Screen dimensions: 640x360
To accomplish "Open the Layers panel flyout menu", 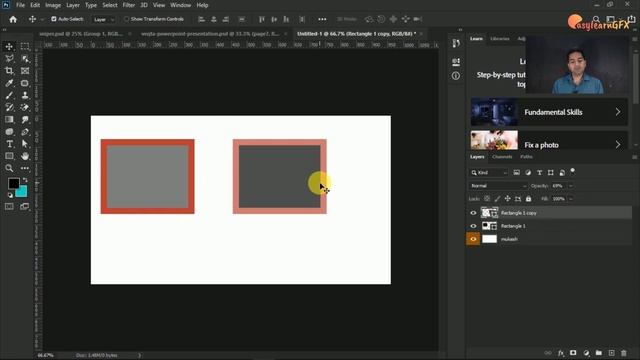I will click(x=634, y=157).
